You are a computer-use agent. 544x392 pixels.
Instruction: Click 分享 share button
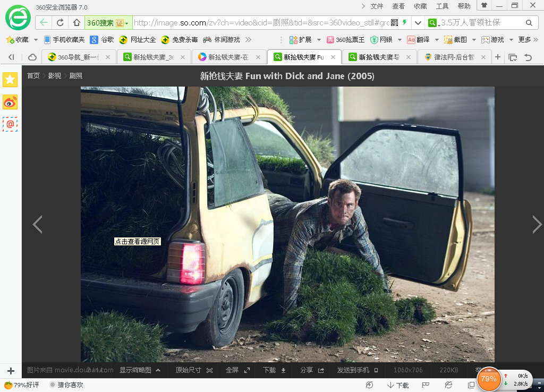312,370
